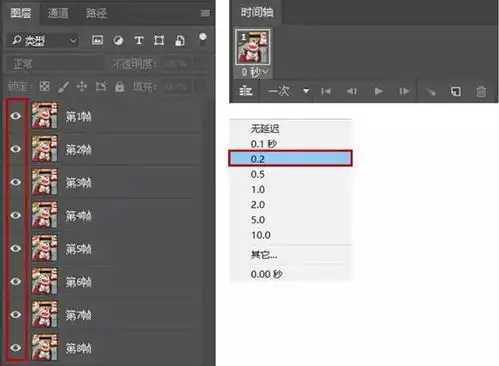Go to next frame button
The height and width of the screenshot is (366, 499).
[404, 91]
